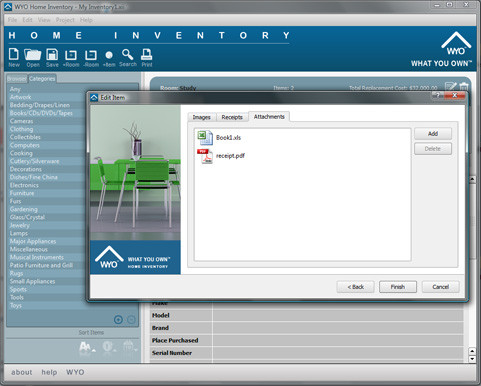
Task: Click the Book1.xls file name
Action: point(228,138)
